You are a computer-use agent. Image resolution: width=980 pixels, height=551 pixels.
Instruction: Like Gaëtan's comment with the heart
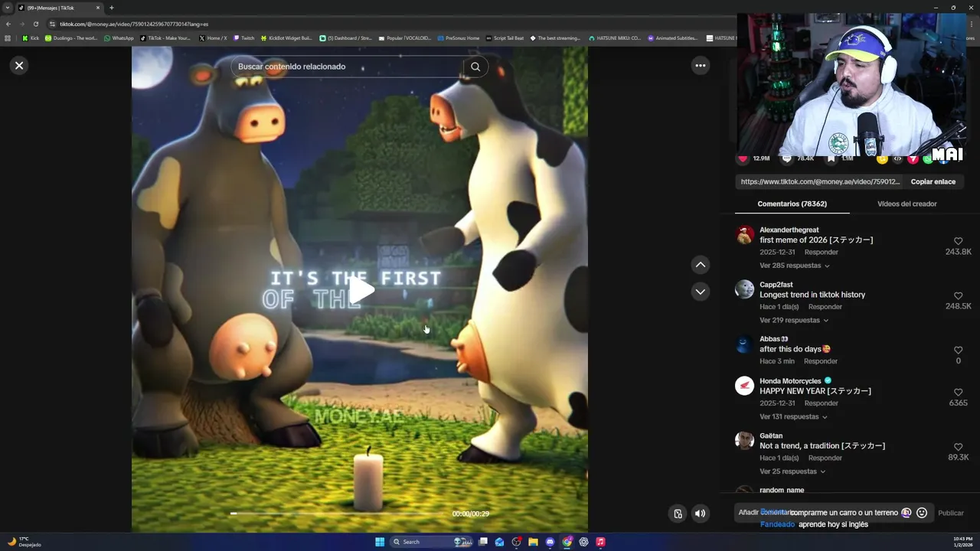(958, 447)
